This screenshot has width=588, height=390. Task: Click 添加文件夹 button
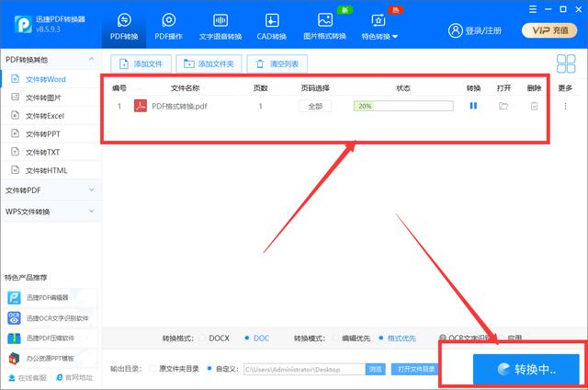click(209, 63)
